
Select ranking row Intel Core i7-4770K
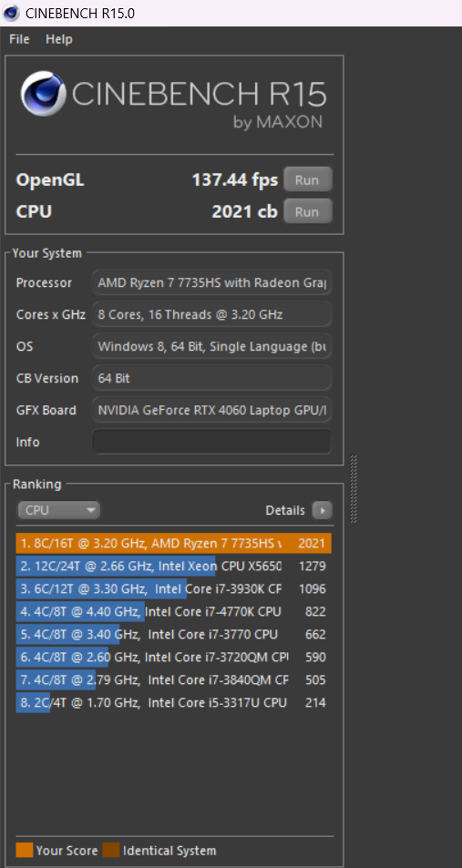click(x=174, y=612)
